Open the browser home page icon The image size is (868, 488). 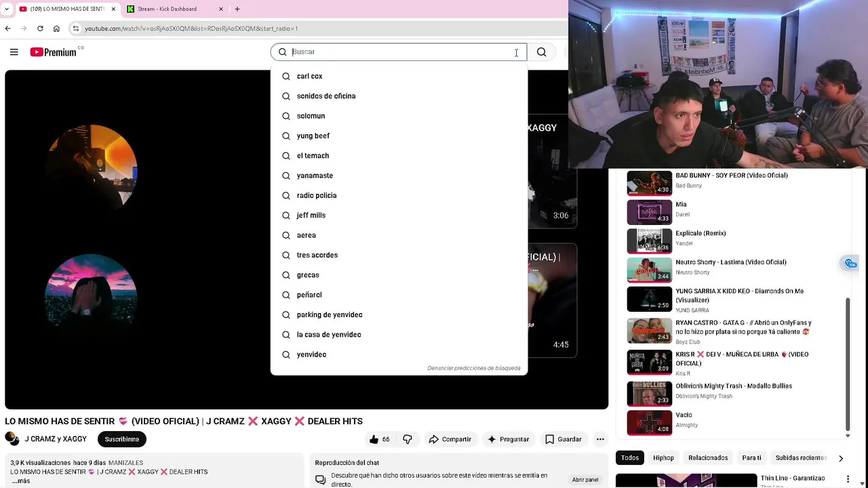click(56, 28)
